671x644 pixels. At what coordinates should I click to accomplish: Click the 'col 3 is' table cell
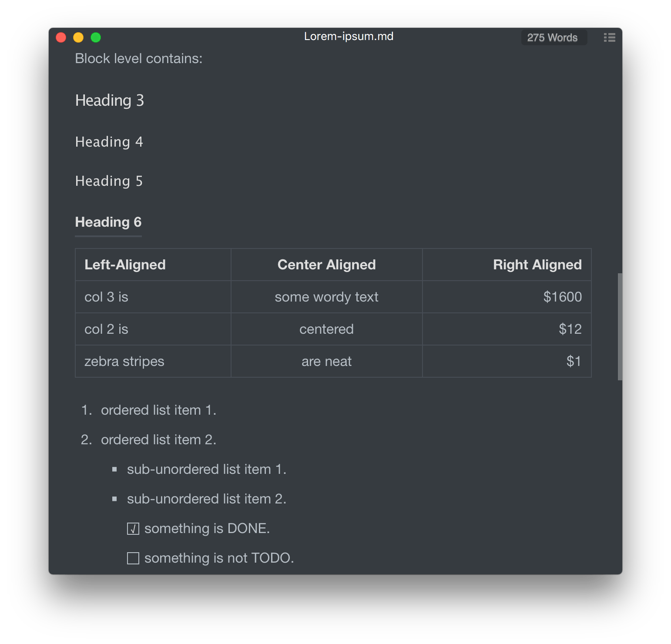[153, 297]
